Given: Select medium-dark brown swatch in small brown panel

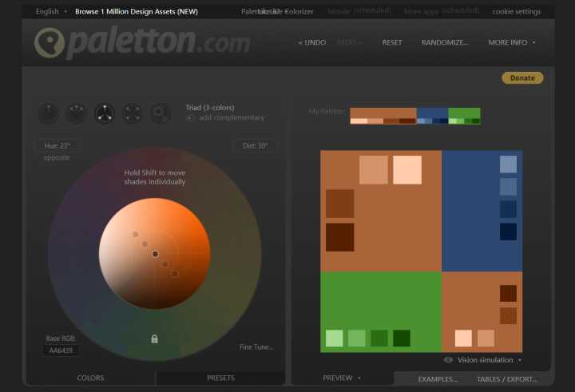Looking at the screenshot, I should coord(508,315).
